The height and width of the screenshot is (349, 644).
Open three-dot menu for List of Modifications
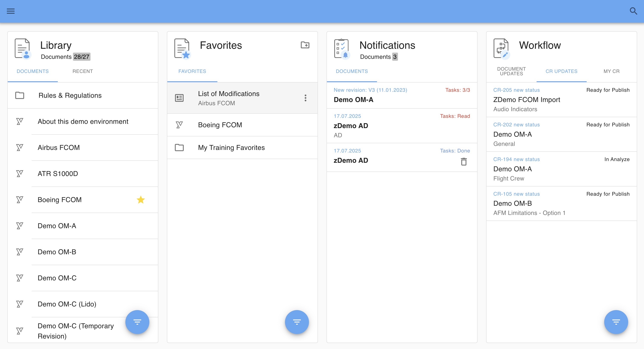click(305, 98)
